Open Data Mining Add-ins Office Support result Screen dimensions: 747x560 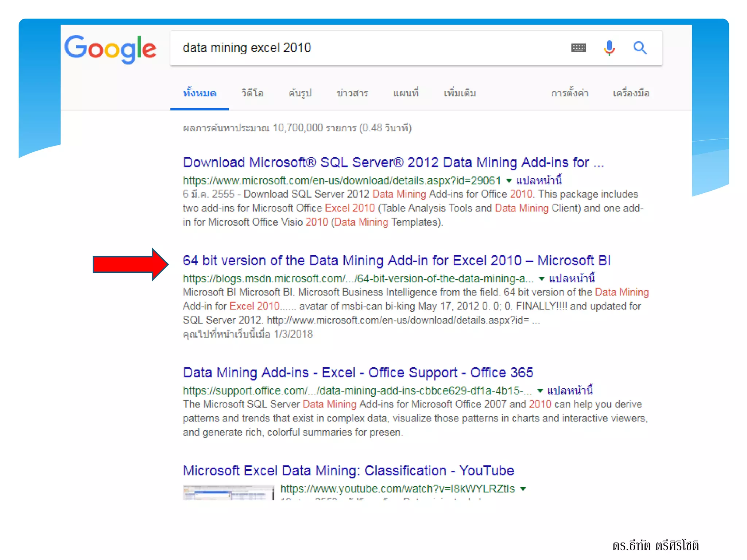pyautogui.click(x=358, y=373)
